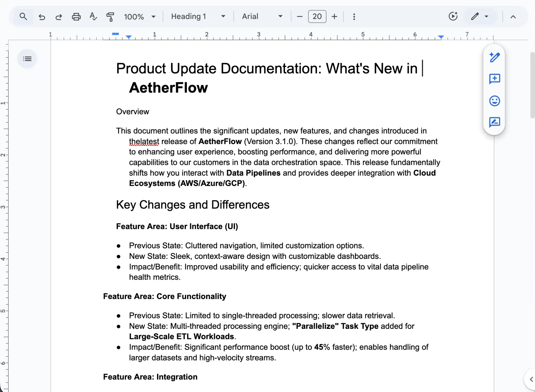Print the document

click(76, 16)
